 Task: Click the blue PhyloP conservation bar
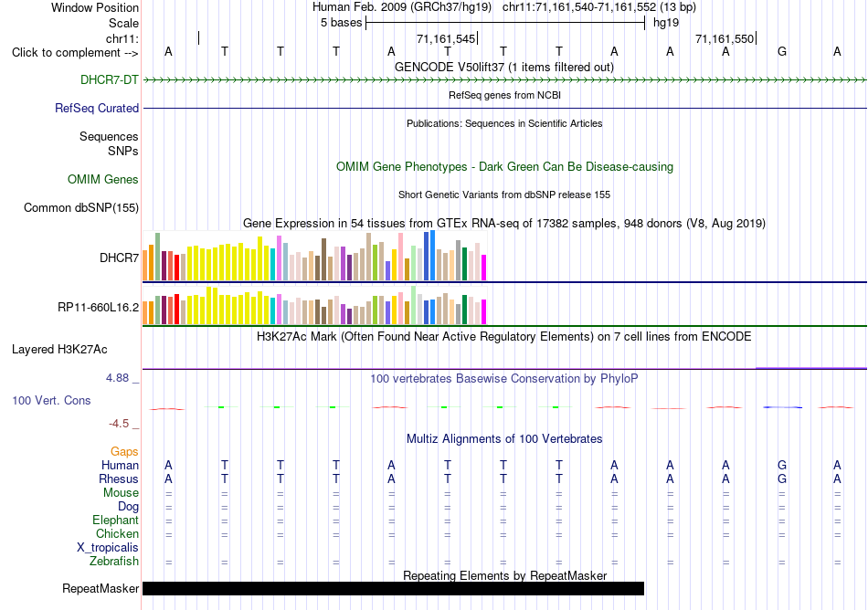pos(782,407)
